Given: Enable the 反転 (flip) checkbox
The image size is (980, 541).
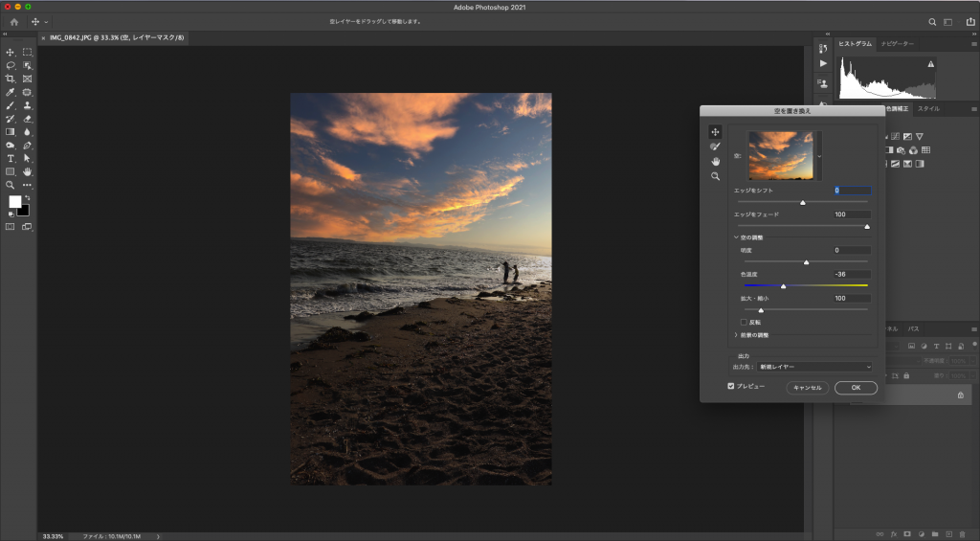Looking at the screenshot, I should [745, 322].
